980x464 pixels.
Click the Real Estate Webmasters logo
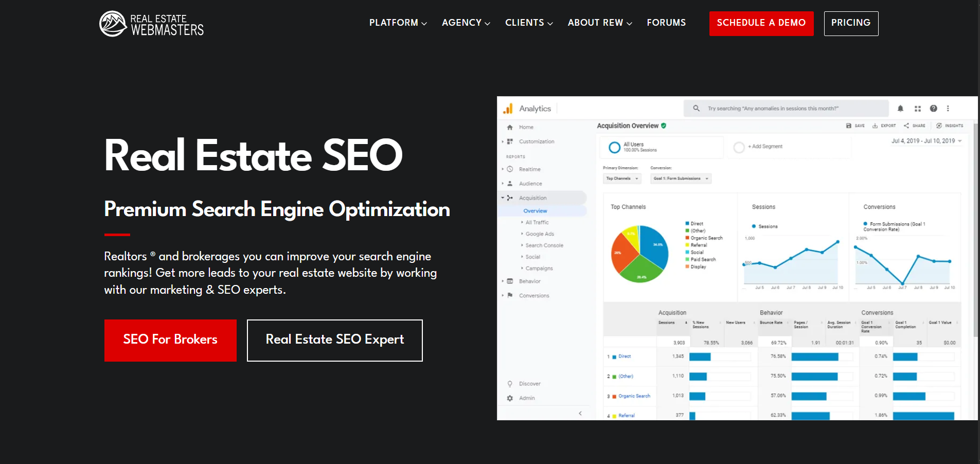(x=152, y=24)
